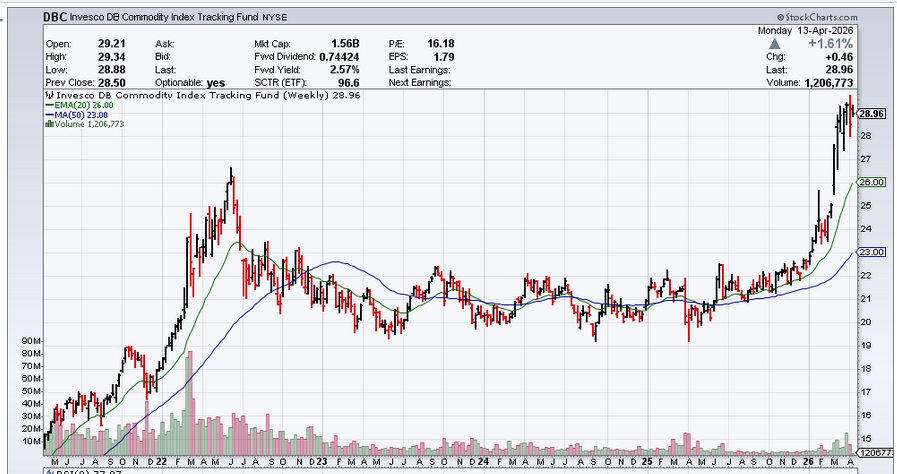Image resolution: width=897 pixels, height=474 pixels.
Task: Click the candlestick icon before the chart title
Action: click(50, 96)
